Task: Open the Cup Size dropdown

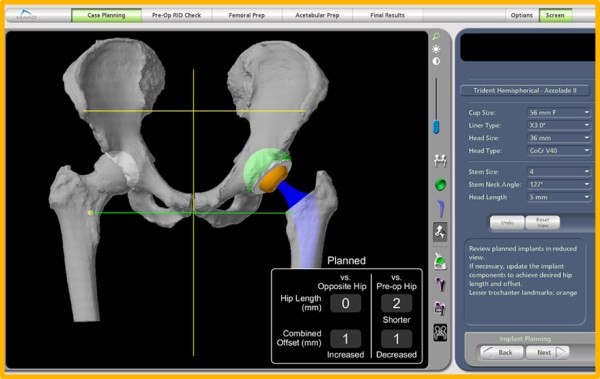Action: 559,113
